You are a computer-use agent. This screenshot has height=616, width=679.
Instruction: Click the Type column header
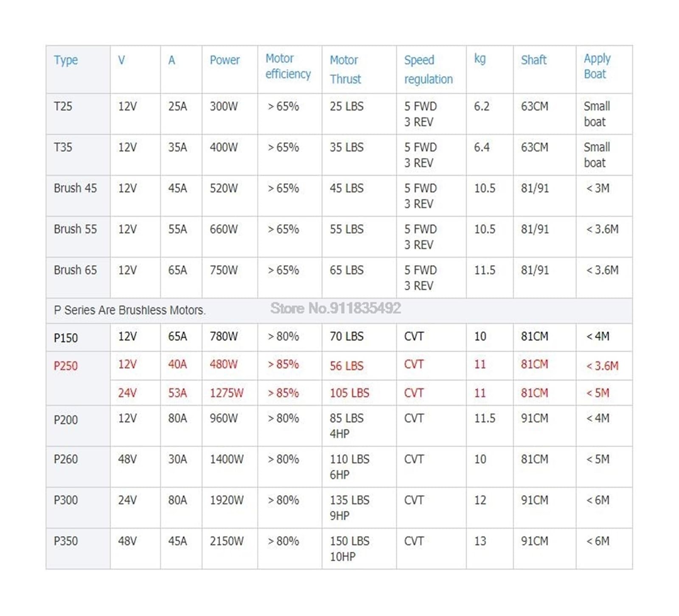[66, 60]
